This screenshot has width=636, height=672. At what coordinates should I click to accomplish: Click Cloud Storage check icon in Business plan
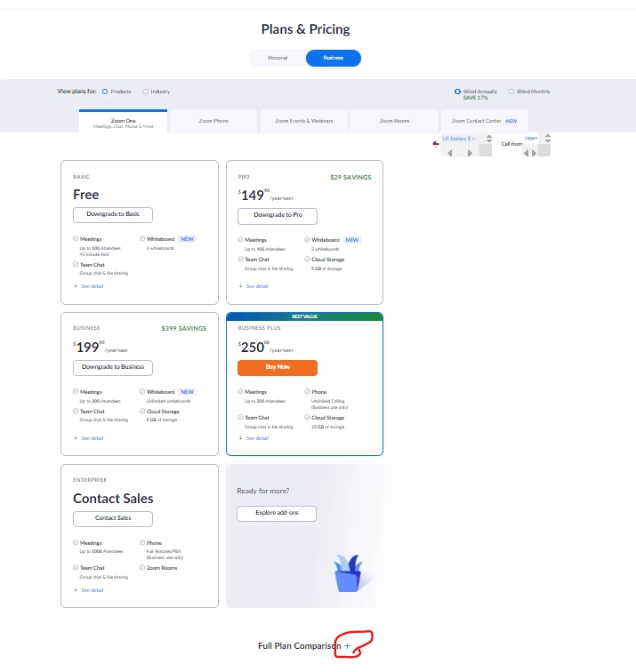point(142,411)
